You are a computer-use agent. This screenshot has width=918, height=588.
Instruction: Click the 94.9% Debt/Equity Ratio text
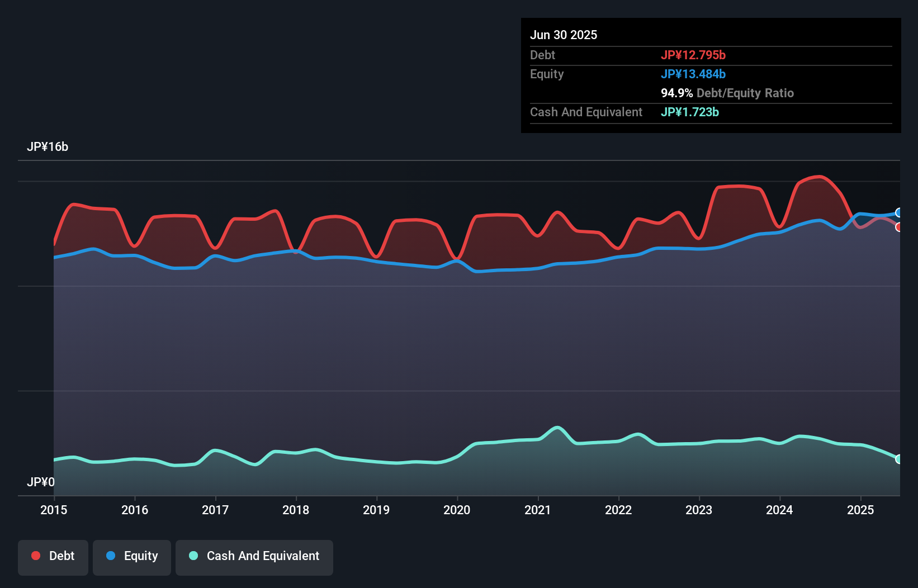click(x=727, y=93)
